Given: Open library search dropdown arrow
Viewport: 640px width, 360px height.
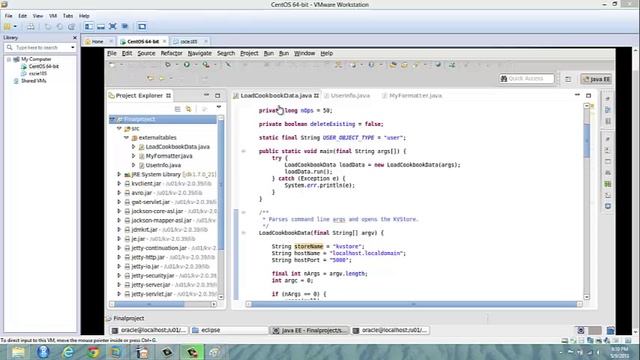Looking at the screenshot, I should point(73,48).
